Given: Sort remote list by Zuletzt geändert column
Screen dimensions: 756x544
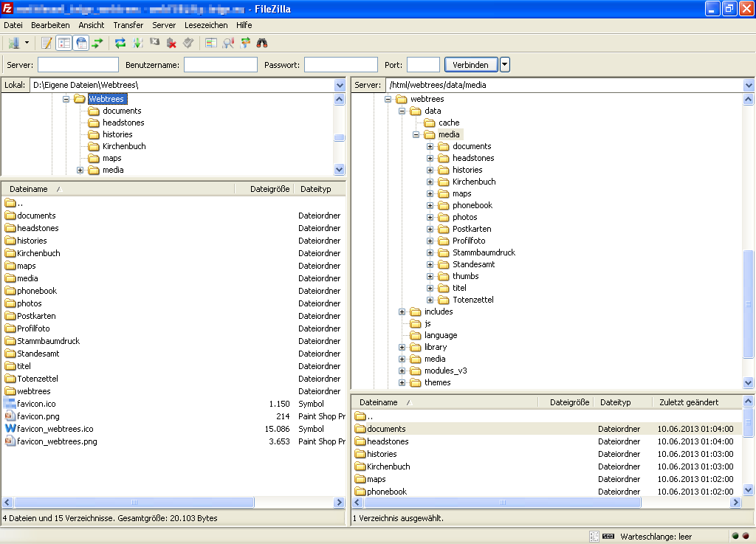Looking at the screenshot, I should coord(688,402).
